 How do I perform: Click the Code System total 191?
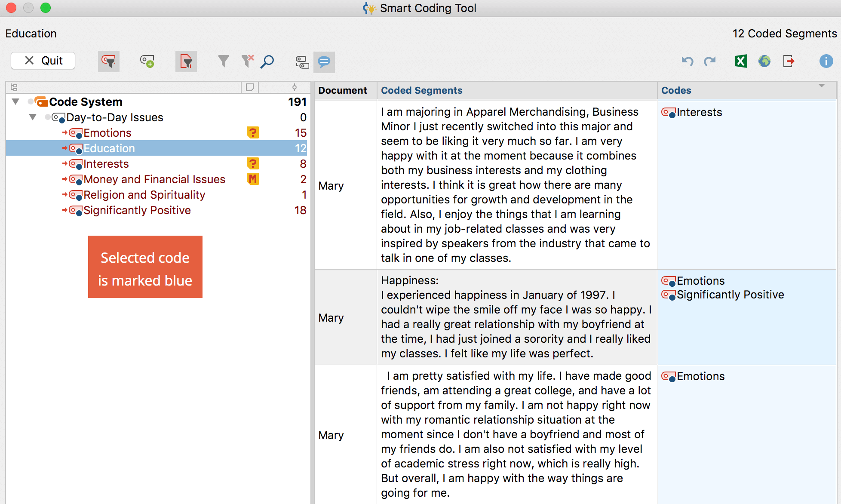click(x=297, y=102)
